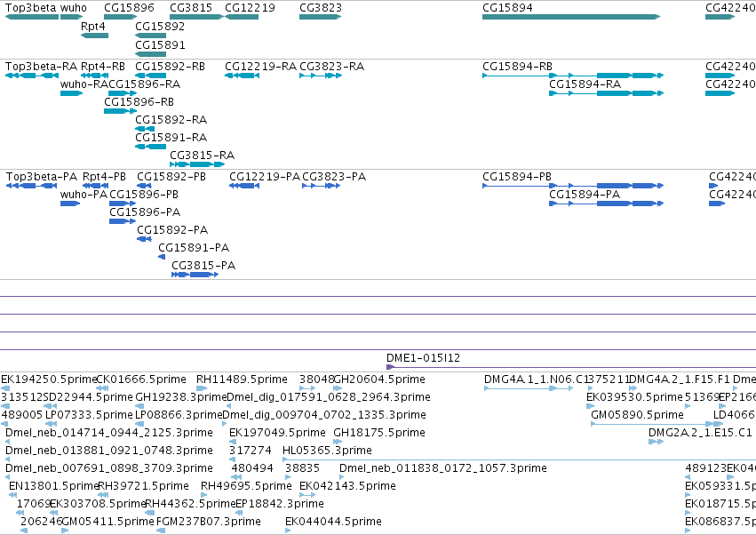Click the DMG2A.2_1.E15.C1 EST label
The height and width of the screenshot is (535, 756).
(700, 433)
